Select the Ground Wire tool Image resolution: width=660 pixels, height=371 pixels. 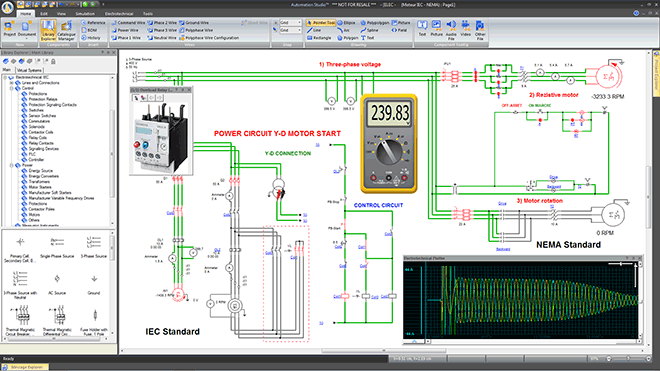(x=194, y=23)
